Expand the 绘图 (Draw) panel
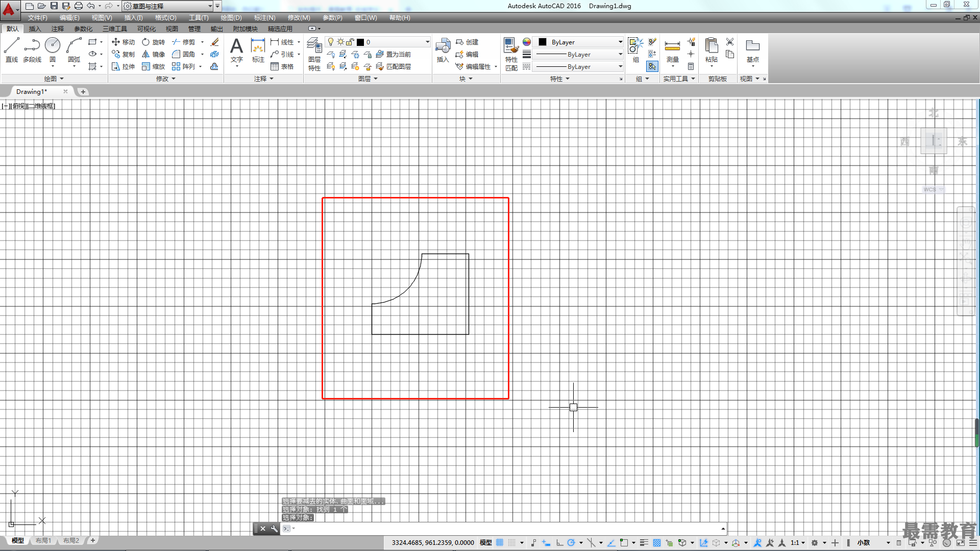 pos(54,79)
